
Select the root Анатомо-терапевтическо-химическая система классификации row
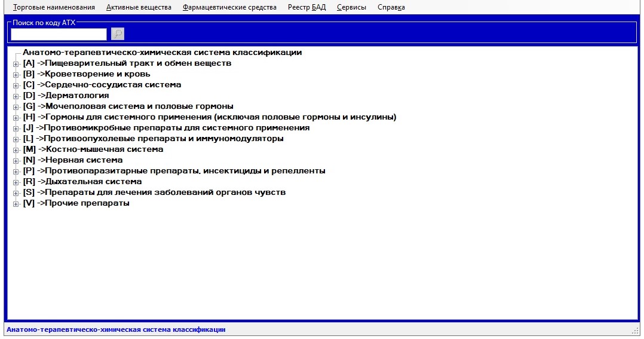pos(162,52)
